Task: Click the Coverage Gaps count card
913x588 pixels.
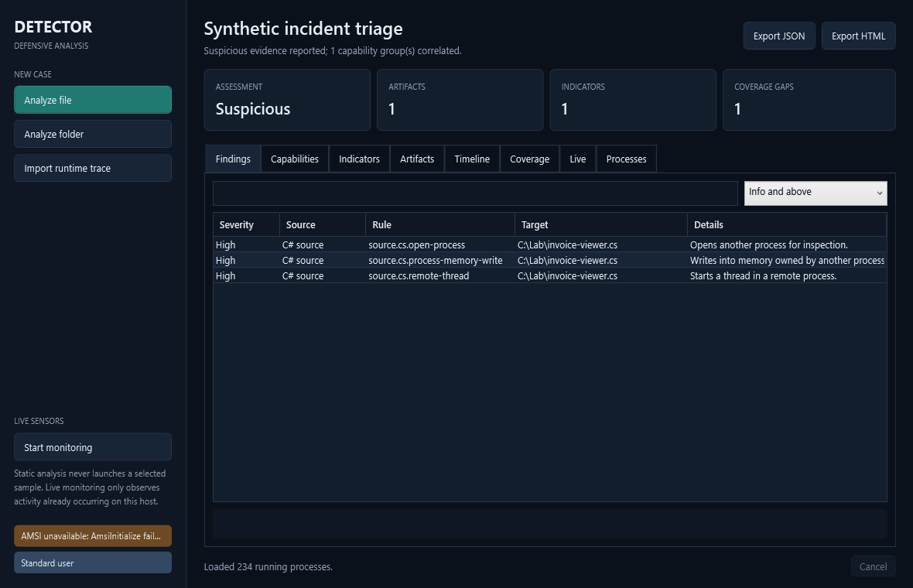Action: coord(809,100)
